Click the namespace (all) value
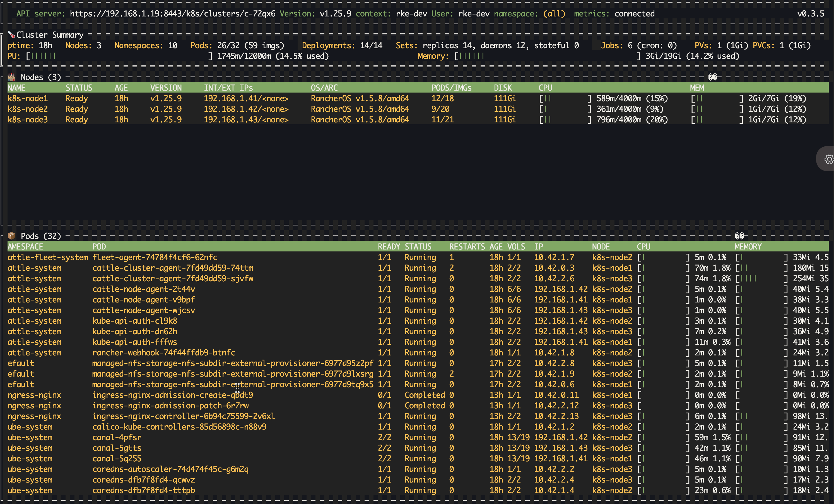This screenshot has height=504, width=834. click(x=554, y=14)
